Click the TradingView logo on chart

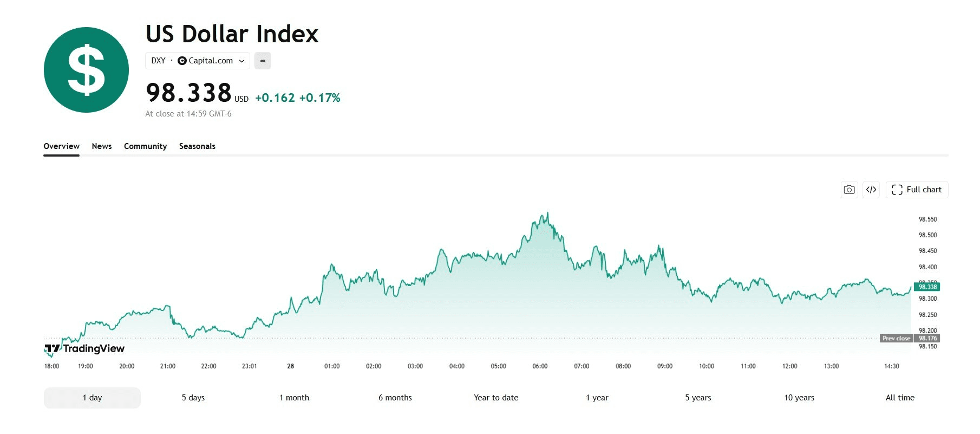click(x=84, y=348)
